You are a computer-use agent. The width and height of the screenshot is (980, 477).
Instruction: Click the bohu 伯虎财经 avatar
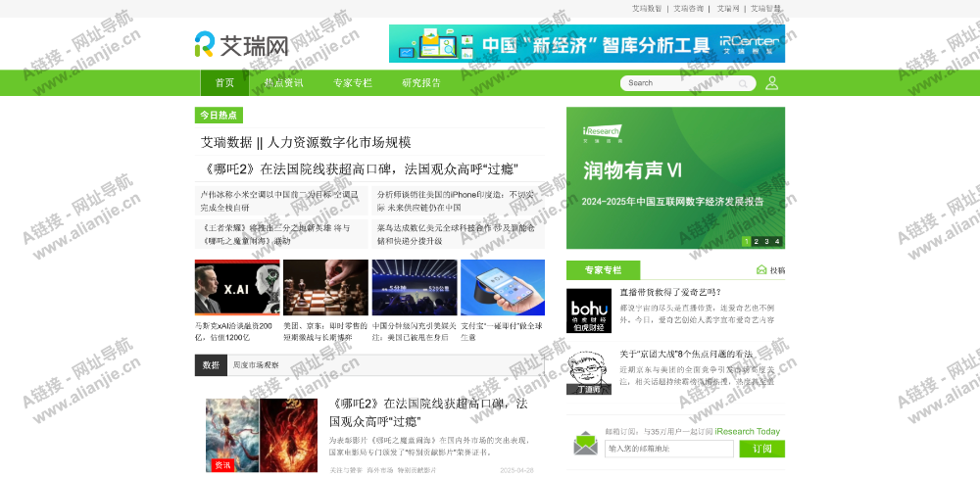click(x=589, y=310)
